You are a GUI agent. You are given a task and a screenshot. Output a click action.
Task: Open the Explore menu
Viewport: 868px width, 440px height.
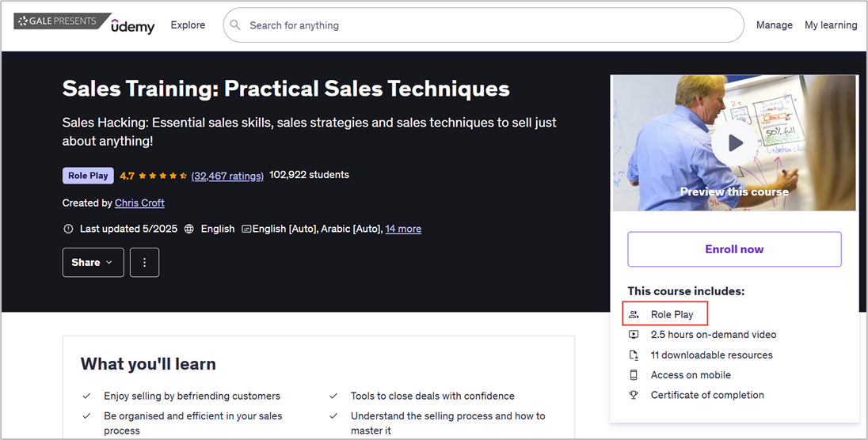click(x=188, y=25)
